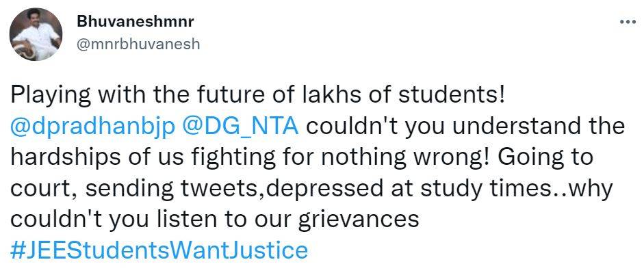Viewport: 644px width, 275px height.
Task: Go to the @DG_NTA mentioned profile
Action: pyautogui.click(x=244, y=127)
